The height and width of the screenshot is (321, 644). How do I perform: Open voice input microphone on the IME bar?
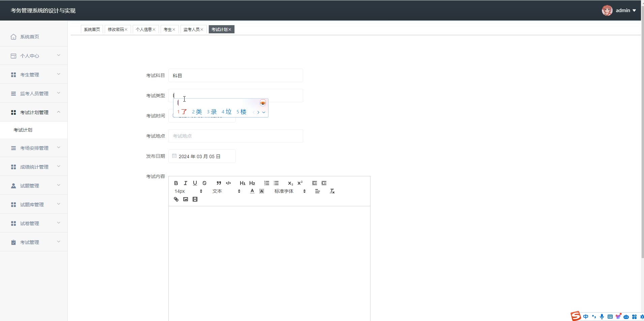click(602, 317)
